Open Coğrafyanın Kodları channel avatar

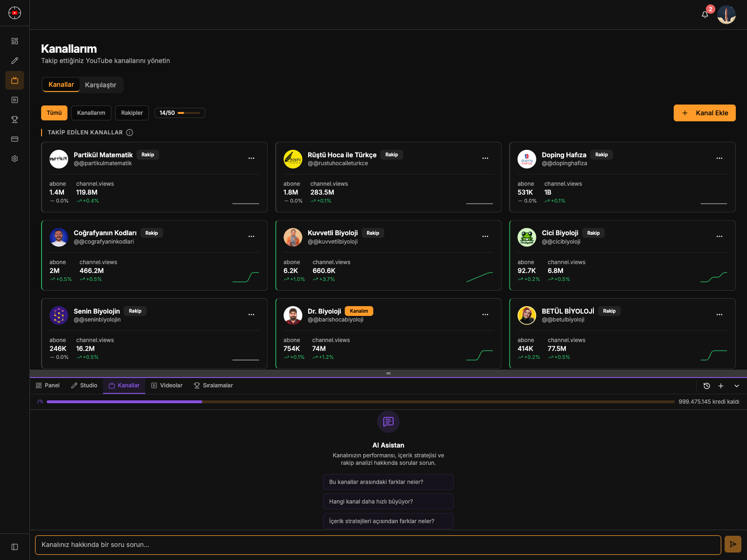(x=59, y=238)
